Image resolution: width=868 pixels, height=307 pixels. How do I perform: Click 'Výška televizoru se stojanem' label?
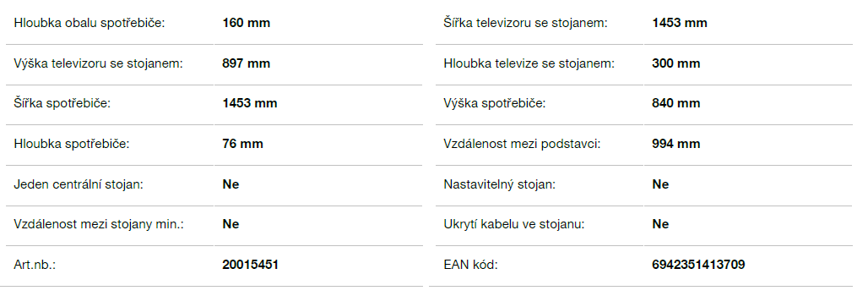(x=98, y=63)
